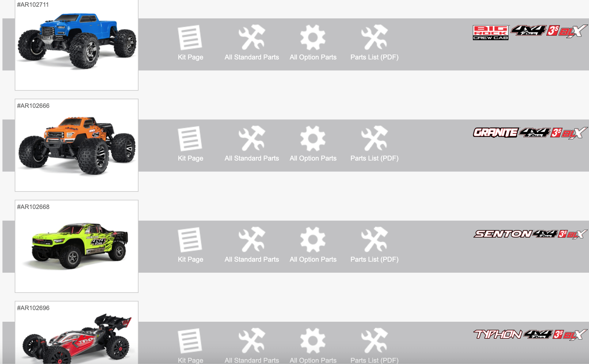
Task: Open Parts List PDF icon for Senton
Action: point(374,240)
